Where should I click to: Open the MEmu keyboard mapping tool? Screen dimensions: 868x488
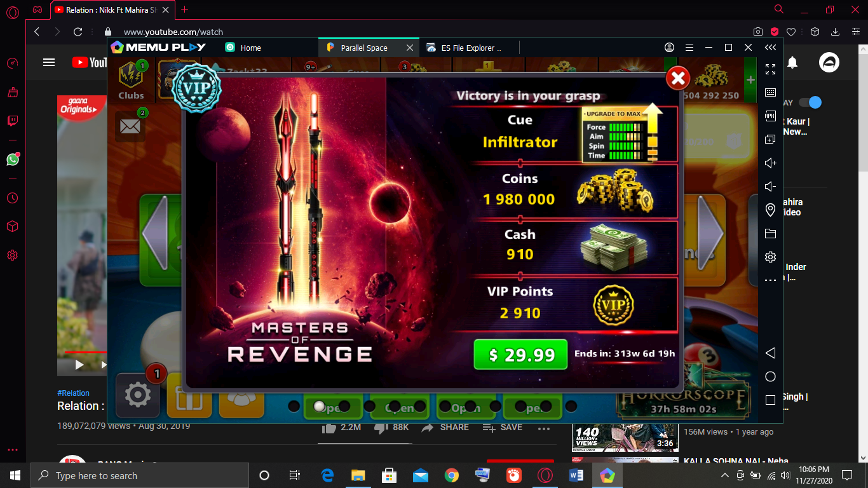pos(770,93)
